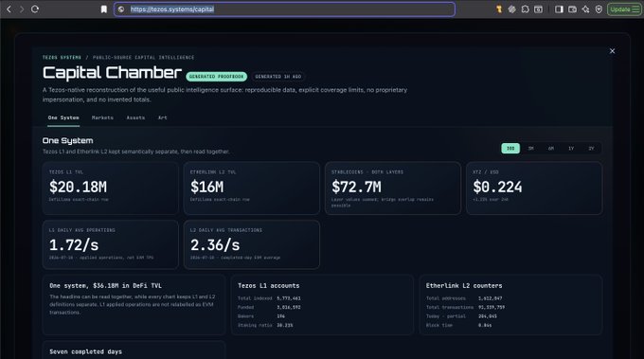Click the Total transactions value in Etherlink counters
This screenshot has width=644, height=359.
coord(492,307)
